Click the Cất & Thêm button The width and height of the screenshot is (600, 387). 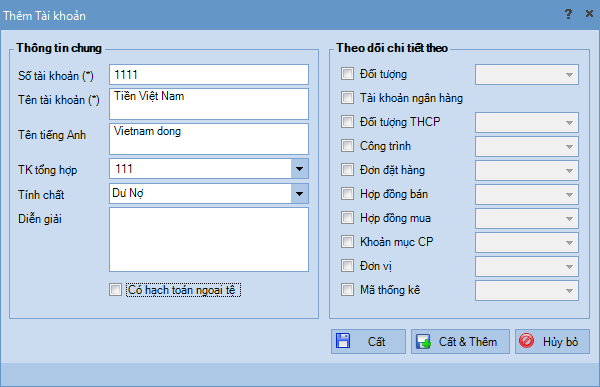(x=460, y=341)
